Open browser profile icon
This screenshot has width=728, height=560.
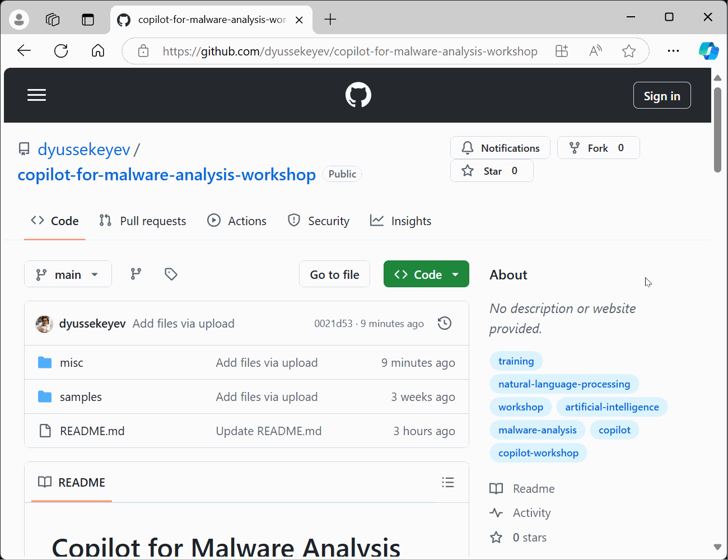(19, 20)
